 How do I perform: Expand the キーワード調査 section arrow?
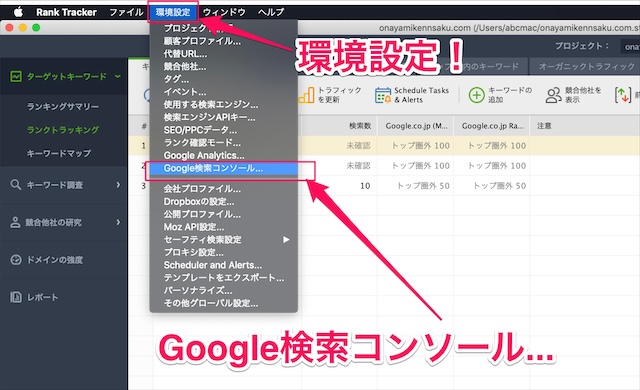click(118, 185)
